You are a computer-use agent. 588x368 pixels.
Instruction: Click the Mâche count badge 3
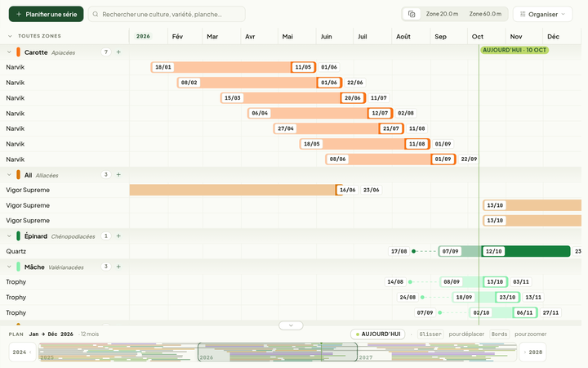coord(106,267)
